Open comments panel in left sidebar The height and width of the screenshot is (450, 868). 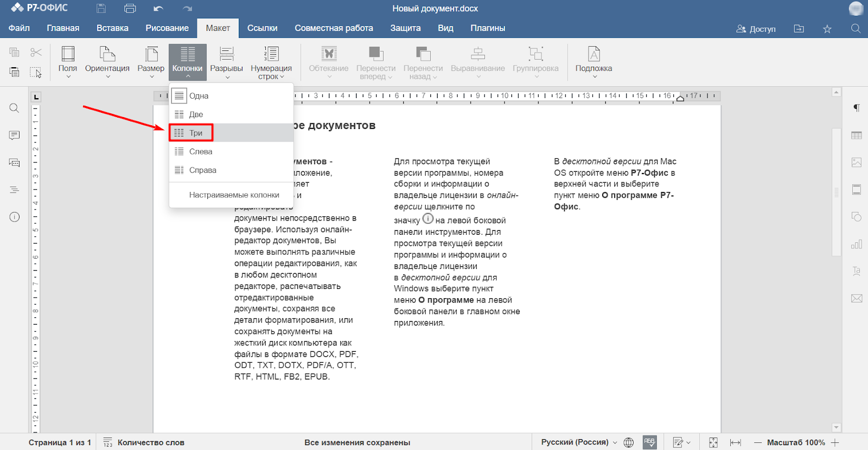pos(15,135)
